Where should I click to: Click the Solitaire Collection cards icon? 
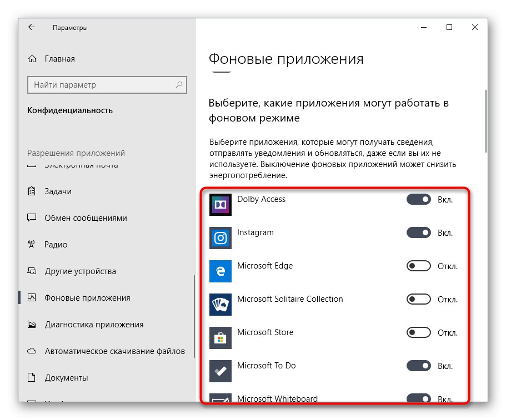(x=221, y=304)
